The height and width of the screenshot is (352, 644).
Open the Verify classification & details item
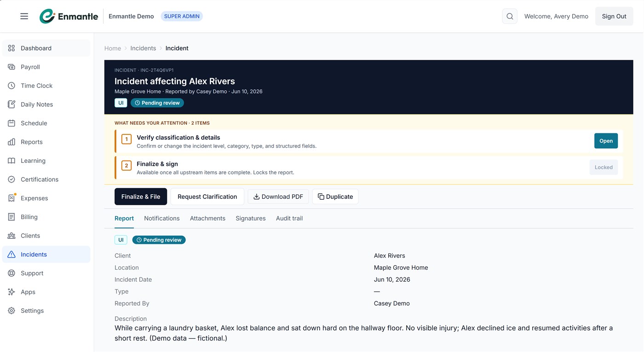coord(606,141)
